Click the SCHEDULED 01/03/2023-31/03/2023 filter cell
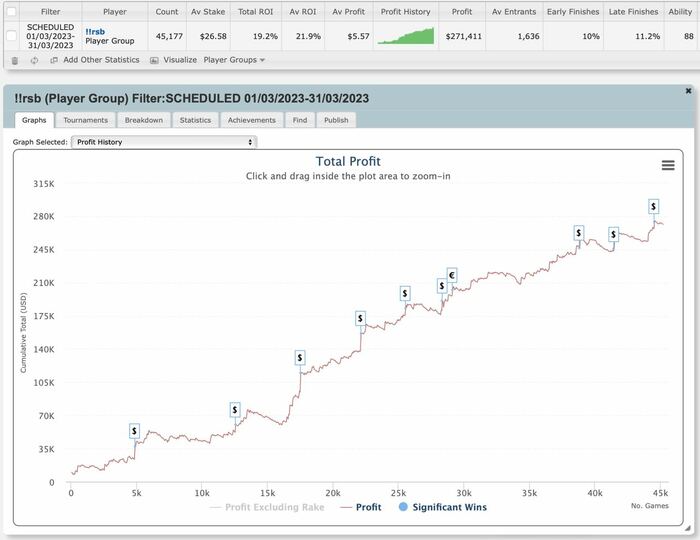Image resolution: width=700 pixels, height=540 pixels. [50, 36]
